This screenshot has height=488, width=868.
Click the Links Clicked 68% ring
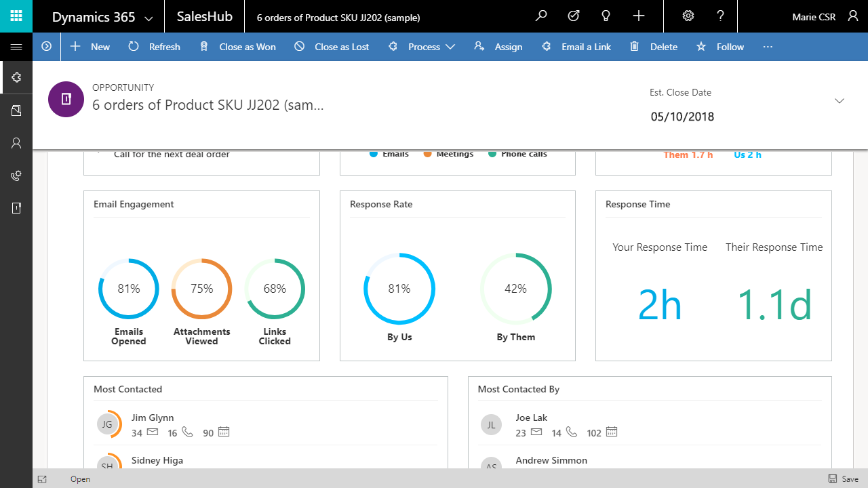tap(275, 289)
